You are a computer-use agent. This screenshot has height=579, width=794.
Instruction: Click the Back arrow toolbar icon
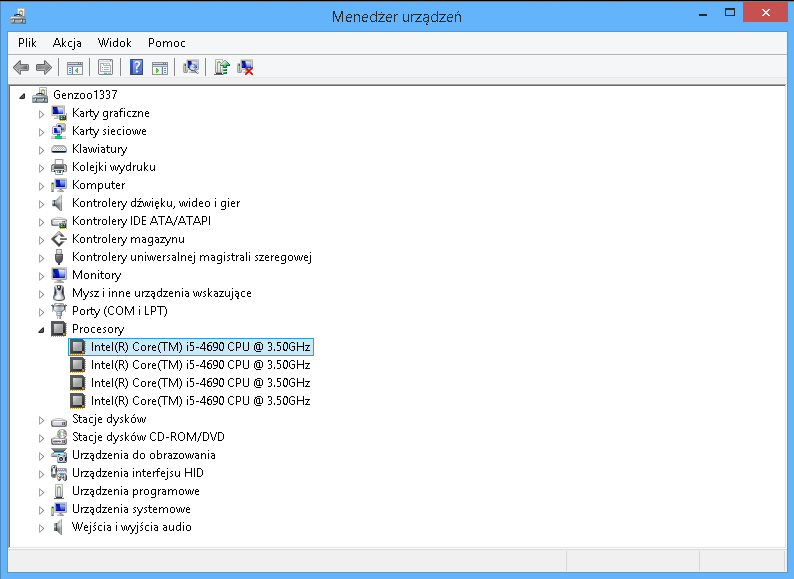(21, 67)
